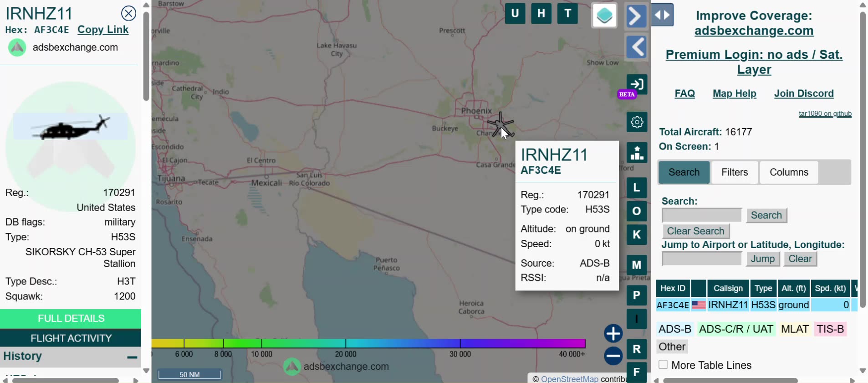Click the BETA login arrow icon
Screen dimensions: 868x383
637,84
